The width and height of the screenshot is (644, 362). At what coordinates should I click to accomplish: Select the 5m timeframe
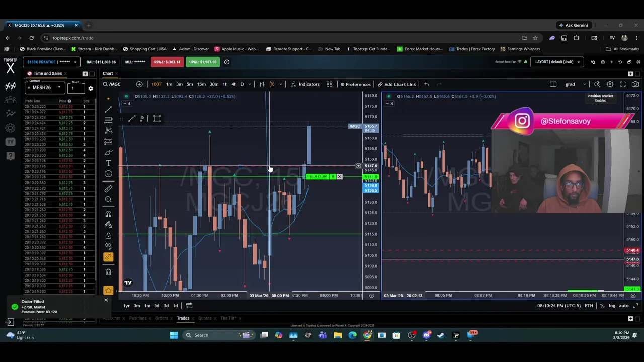(x=190, y=84)
